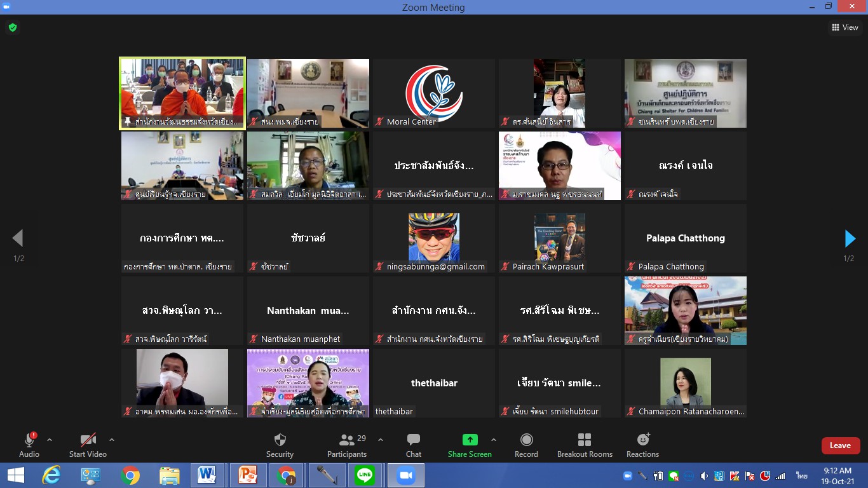Screen dimensions: 868x488
Task: Open the View layout menu
Action: 845,27
